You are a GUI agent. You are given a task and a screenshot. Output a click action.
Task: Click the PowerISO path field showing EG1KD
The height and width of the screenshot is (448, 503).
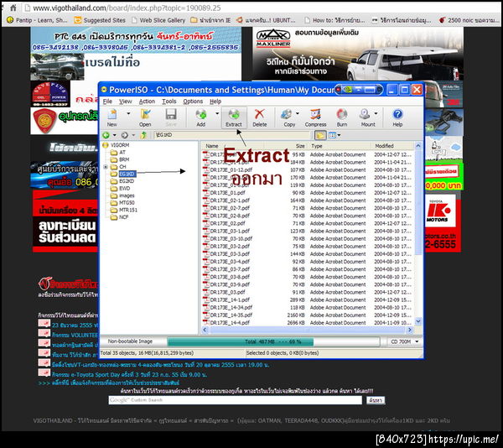[232, 135]
